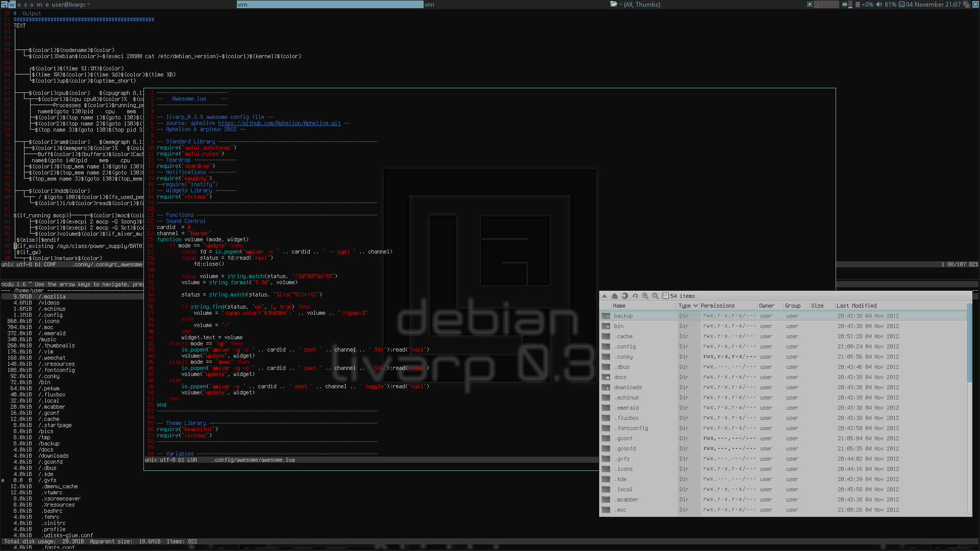Click the forward navigation arrow in file manager
Image resolution: width=980 pixels, height=551 pixels.
pyautogui.click(x=625, y=296)
